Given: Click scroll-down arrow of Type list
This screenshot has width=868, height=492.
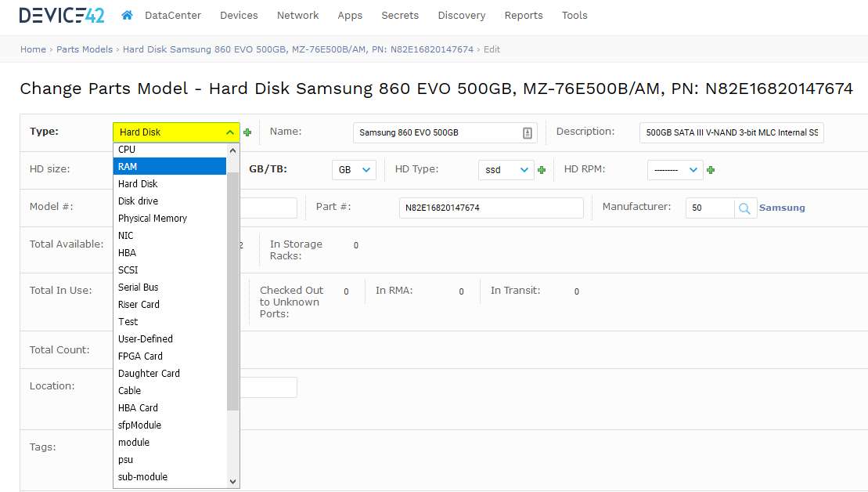Looking at the screenshot, I should click(x=233, y=482).
